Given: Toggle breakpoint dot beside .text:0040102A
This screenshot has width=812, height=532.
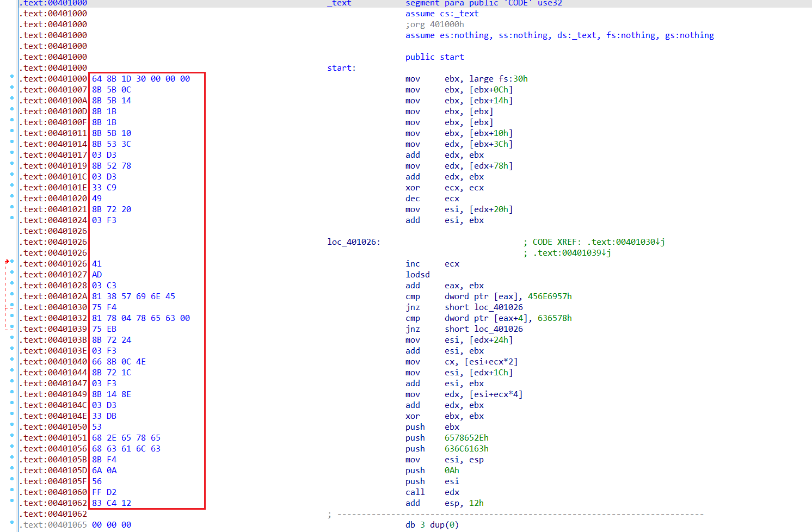Looking at the screenshot, I should pos(12,294).
